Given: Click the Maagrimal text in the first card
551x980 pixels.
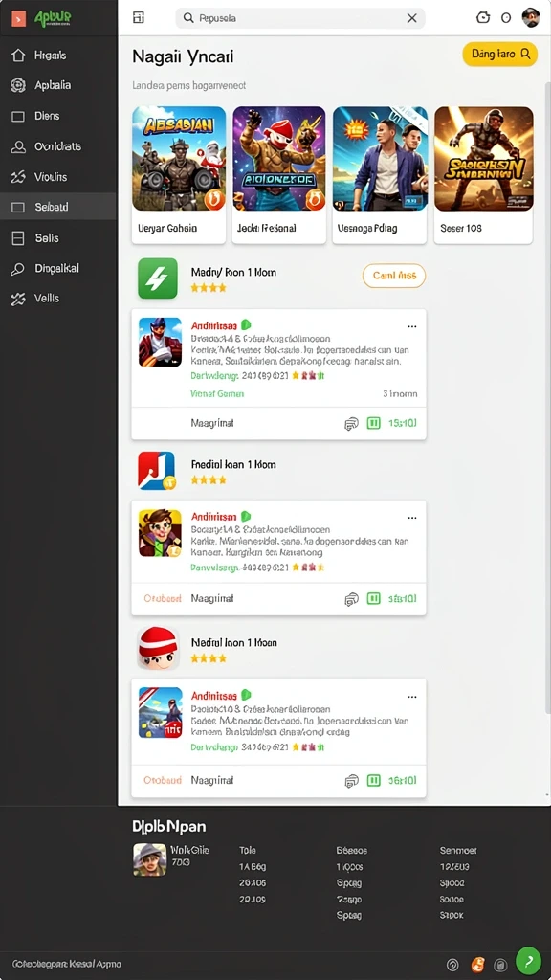Looking at the screenshot, I should [x=211, y=423].
